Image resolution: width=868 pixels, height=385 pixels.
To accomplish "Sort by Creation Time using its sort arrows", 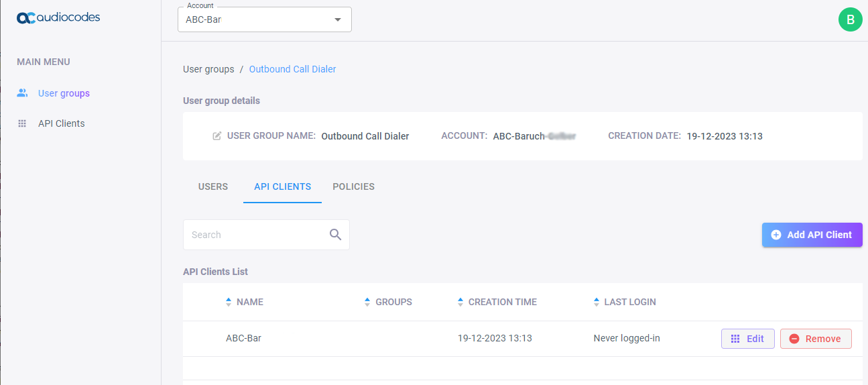I will (x=460, y=302).
